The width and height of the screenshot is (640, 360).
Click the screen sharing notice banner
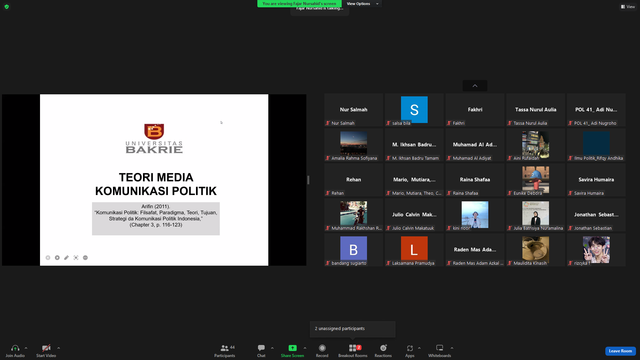coord(299,4)
